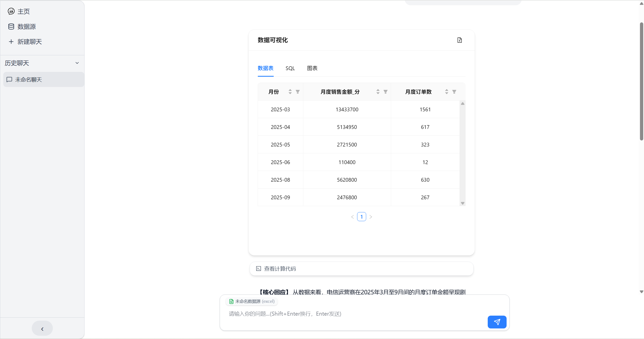Switch to the SQL tab
This screenshot has width=644, height=339.
point(290,68)
